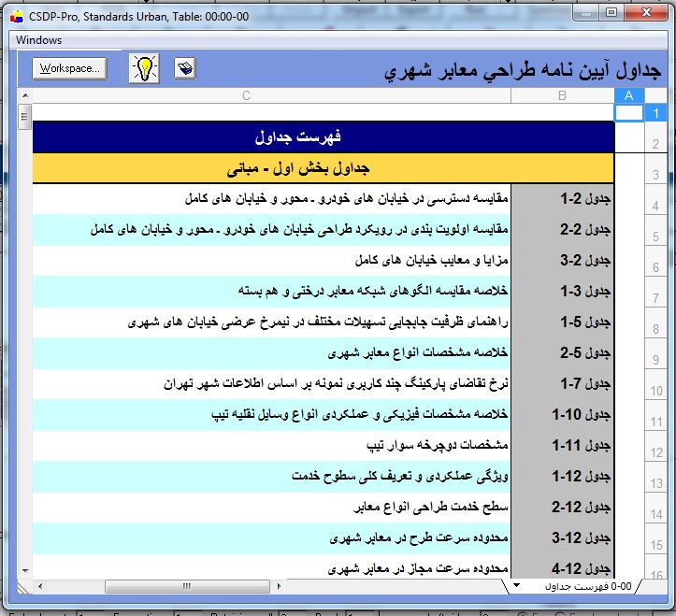Click the horizontal scroll right arrow

point(279,586)
